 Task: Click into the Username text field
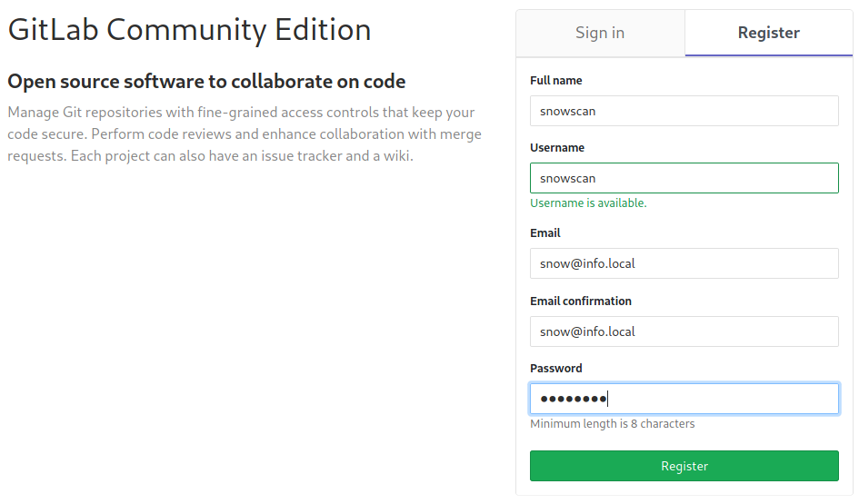[x=684, y=178]
